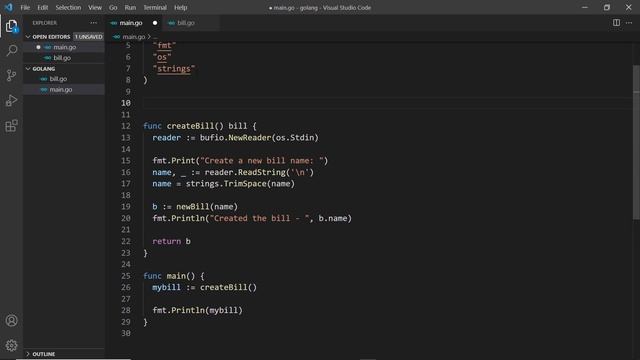Click the Go file icon on bill.go tab
The width and height of the screenshot is (640, 360).
[171, 23]
